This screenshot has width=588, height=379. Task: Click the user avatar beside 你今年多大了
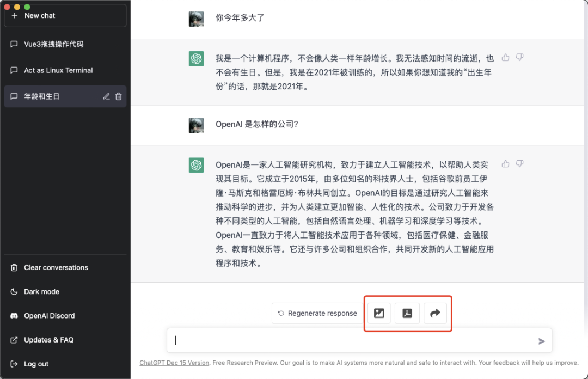[x=196, y=17]
